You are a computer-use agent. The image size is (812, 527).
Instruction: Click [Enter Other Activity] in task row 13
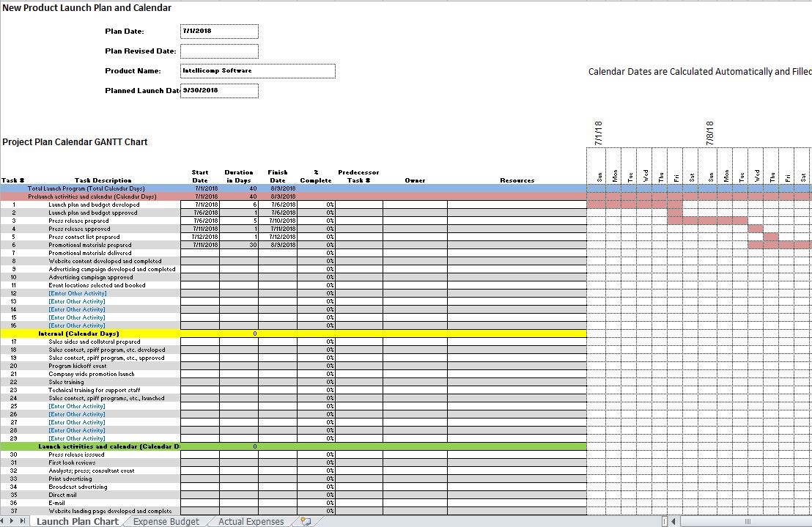tap(77, 301)
